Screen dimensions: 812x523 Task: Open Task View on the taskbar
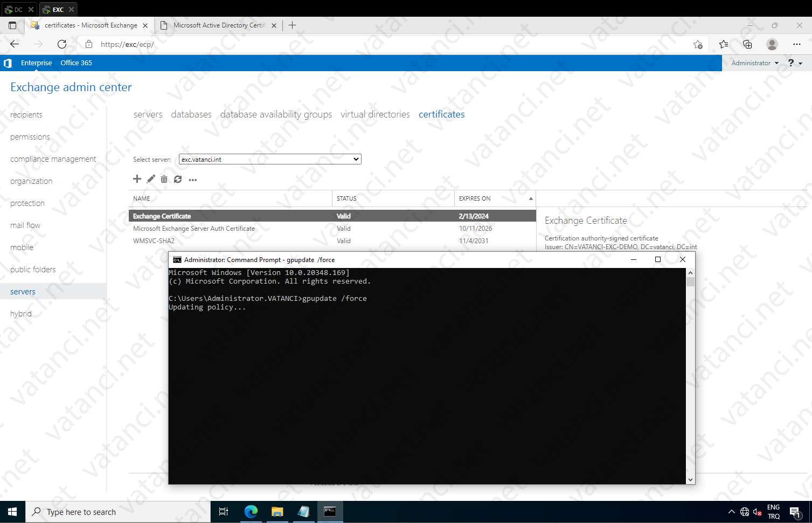(224, 512)
